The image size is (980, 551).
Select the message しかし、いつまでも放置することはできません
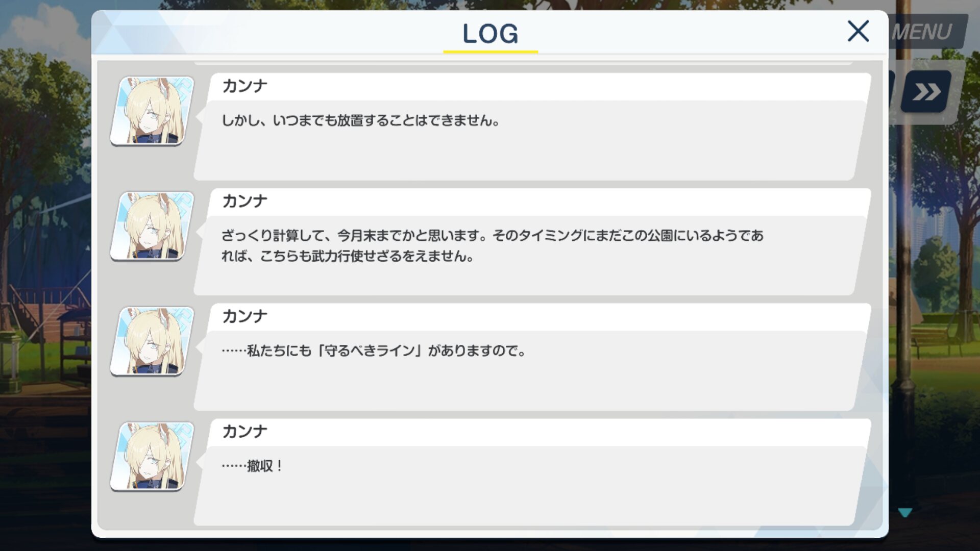(360, 121)
